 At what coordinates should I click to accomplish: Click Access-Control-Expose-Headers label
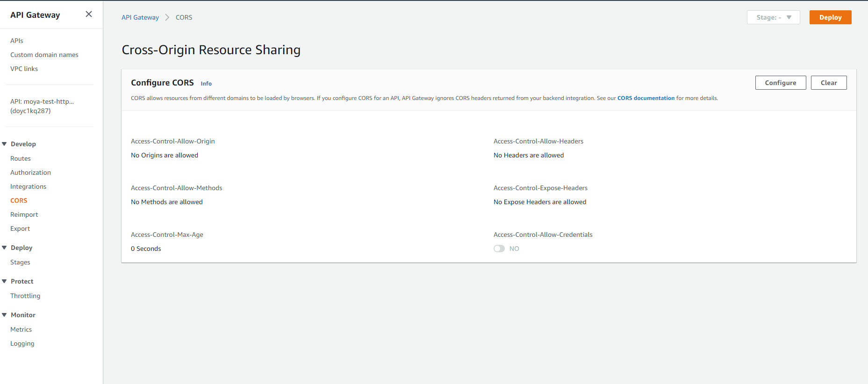[540, 188]
